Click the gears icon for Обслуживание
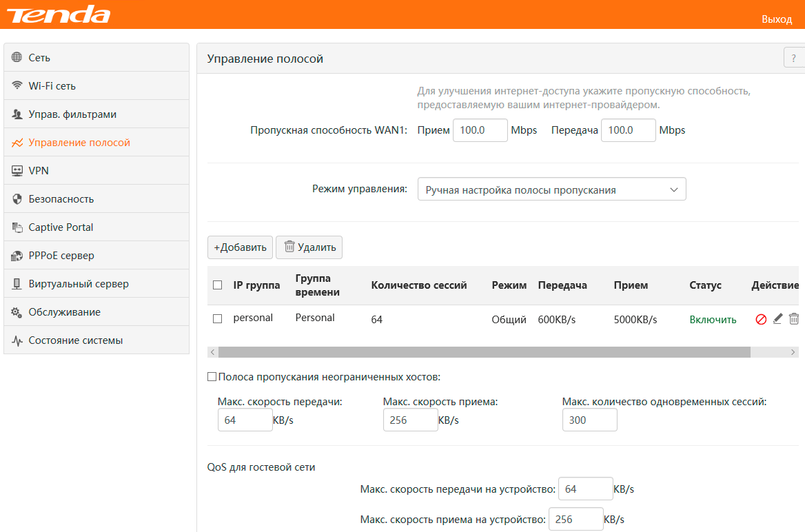This screenshot has width=805, height=532. pos(17,311)
